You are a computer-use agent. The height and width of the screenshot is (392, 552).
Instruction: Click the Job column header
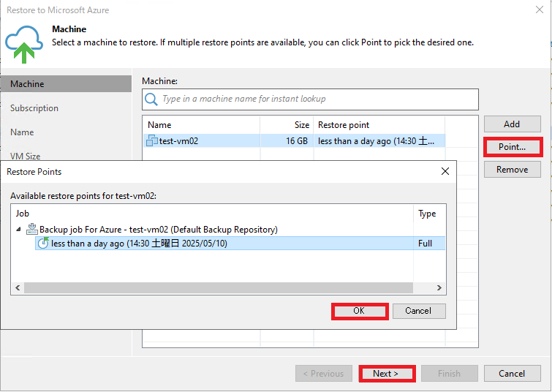[x=212, y=214]
